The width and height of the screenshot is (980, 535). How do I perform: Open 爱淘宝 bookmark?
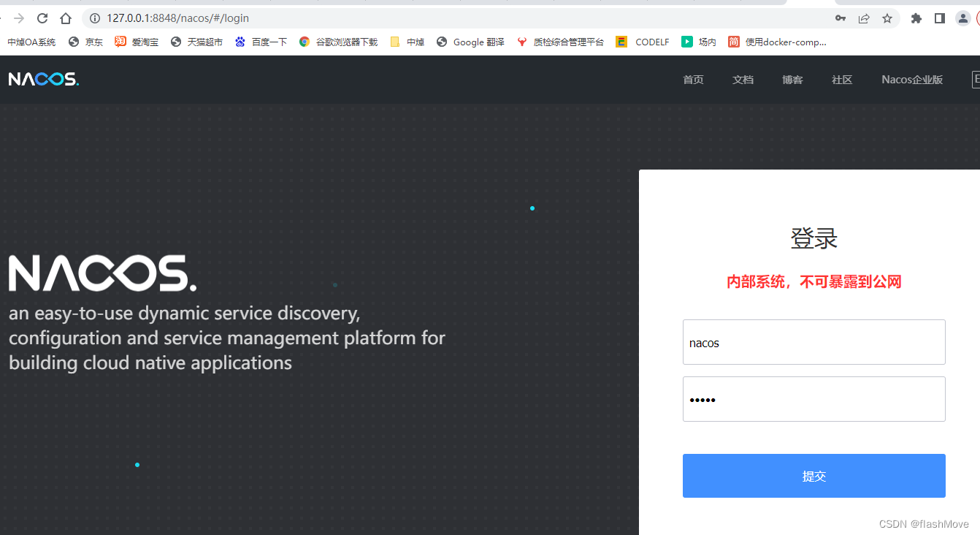pyautogui.click(x=137, y=42)
